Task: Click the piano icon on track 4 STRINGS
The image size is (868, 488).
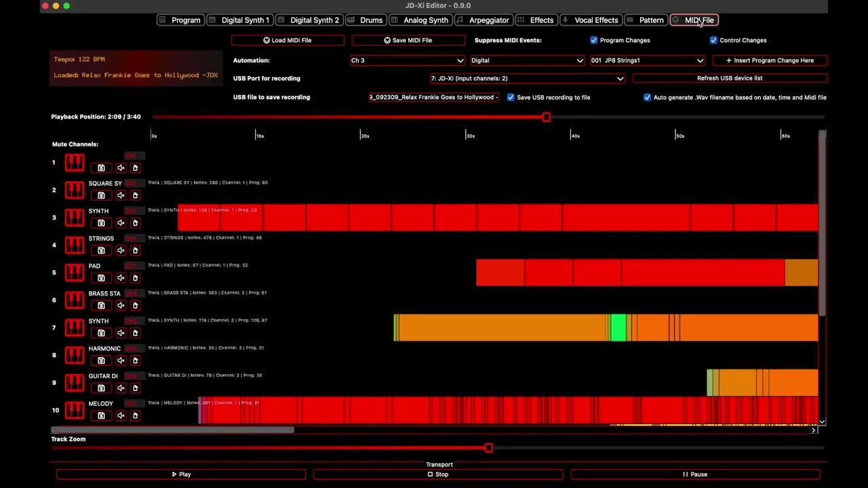Action: pyautogui.click(x=75, y=245)
